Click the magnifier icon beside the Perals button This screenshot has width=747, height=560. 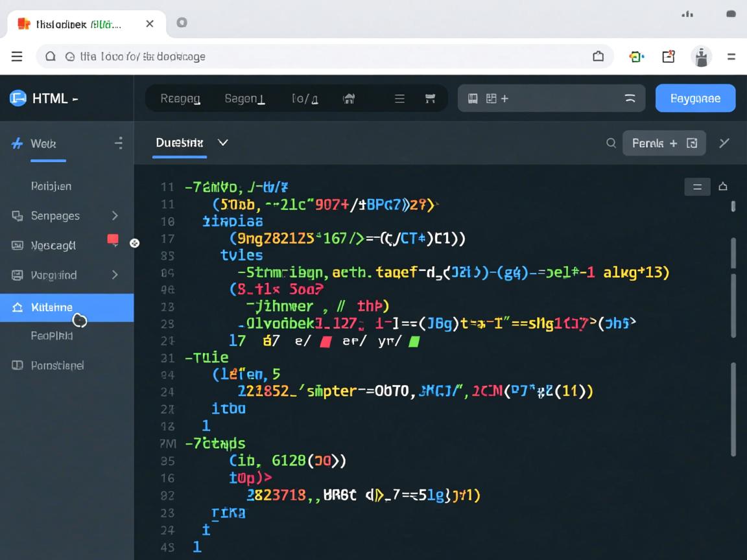[611, 143]
